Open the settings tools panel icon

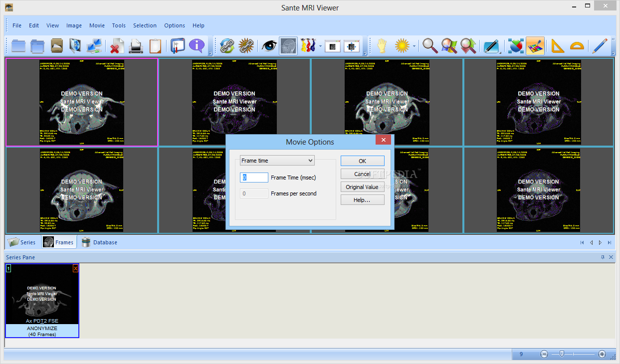[178, 46]
